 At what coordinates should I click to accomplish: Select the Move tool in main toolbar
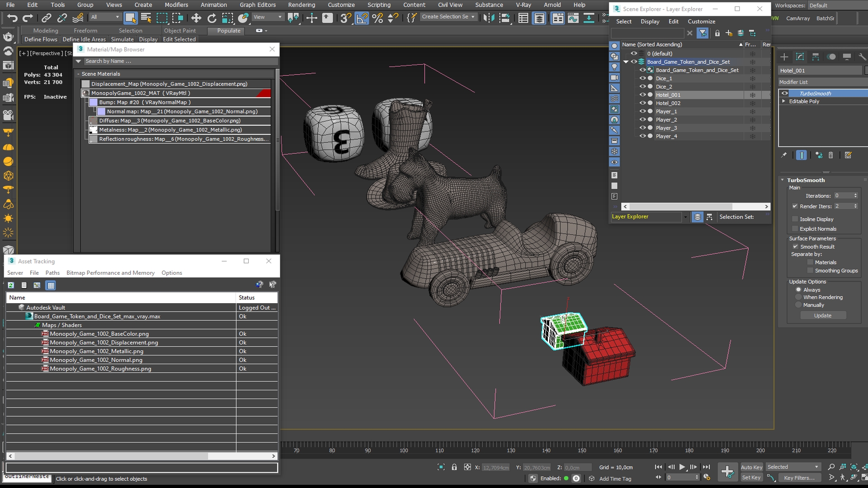pos(196,18)
